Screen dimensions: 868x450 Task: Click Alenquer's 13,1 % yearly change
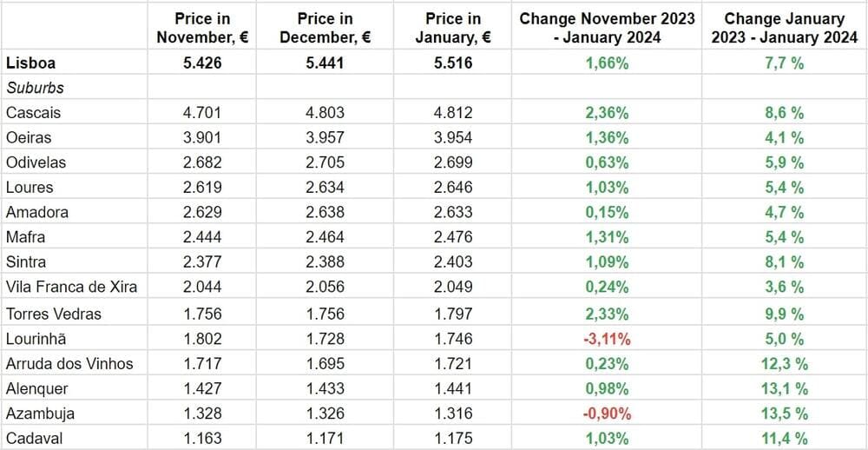point(784,388)
